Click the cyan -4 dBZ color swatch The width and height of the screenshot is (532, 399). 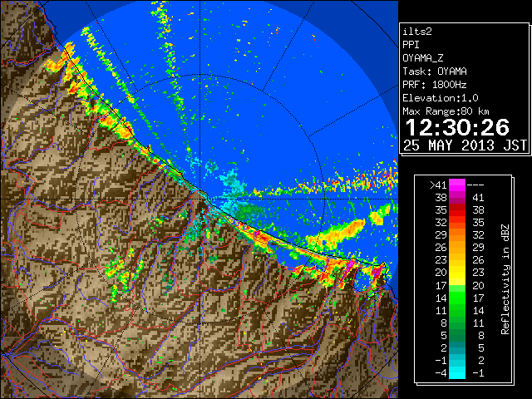457,372
